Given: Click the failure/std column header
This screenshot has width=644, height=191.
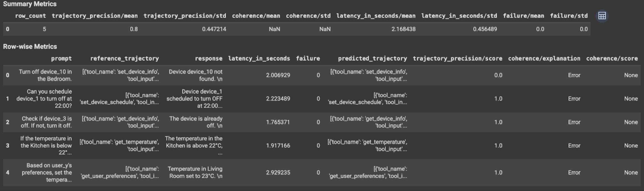Looking at the screenshot, I should pos(569,16).
